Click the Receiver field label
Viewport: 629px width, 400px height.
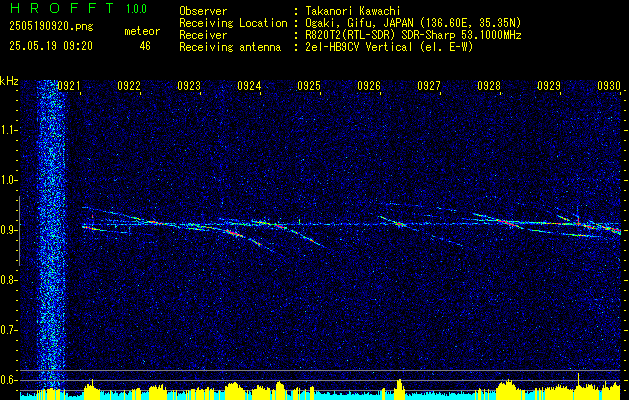click(x=203, y=35)
